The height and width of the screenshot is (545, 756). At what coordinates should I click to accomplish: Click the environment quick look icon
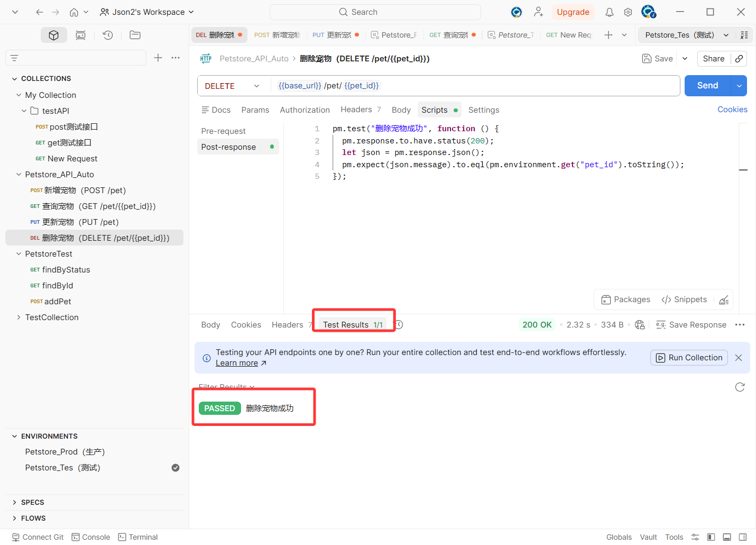(x=744, y=35)
